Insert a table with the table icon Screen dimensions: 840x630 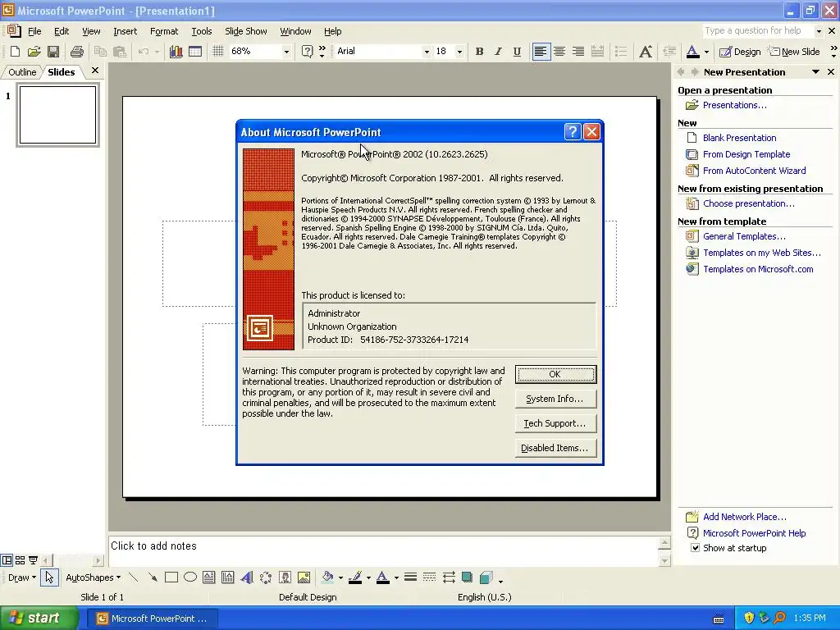pyautogui.click(x=195, y=52)
